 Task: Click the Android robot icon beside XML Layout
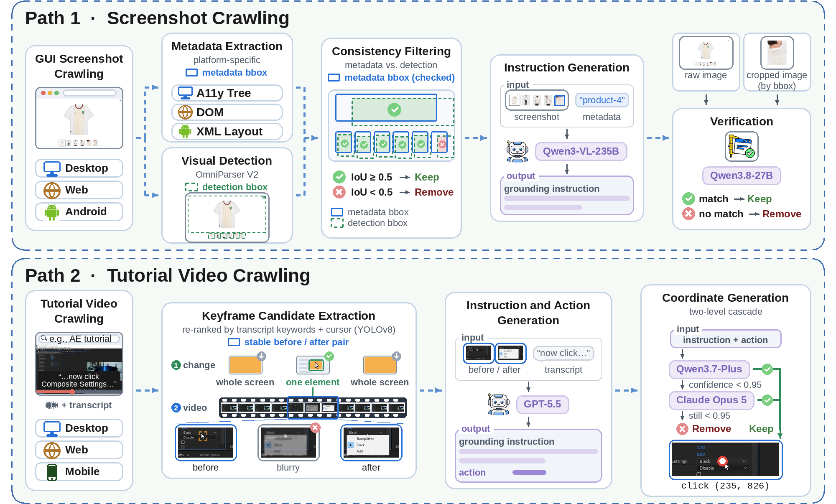pos(185,131)
